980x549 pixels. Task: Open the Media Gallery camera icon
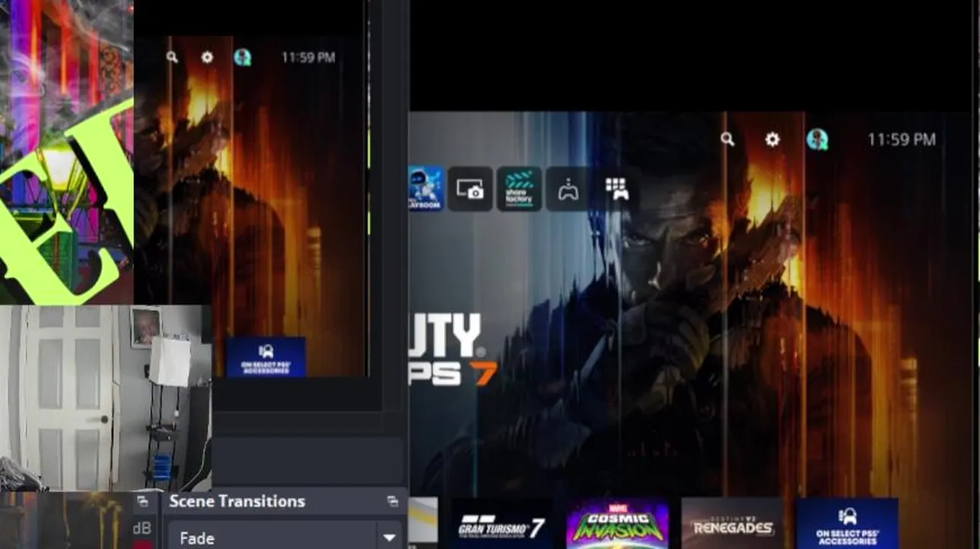(470, 188)
